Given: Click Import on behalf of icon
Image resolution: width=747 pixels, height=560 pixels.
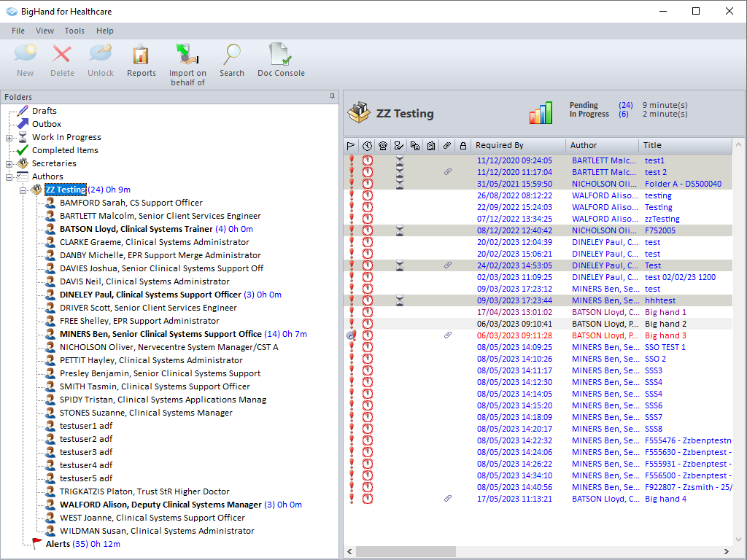Looking at the screenshot, I should (187, 54).
